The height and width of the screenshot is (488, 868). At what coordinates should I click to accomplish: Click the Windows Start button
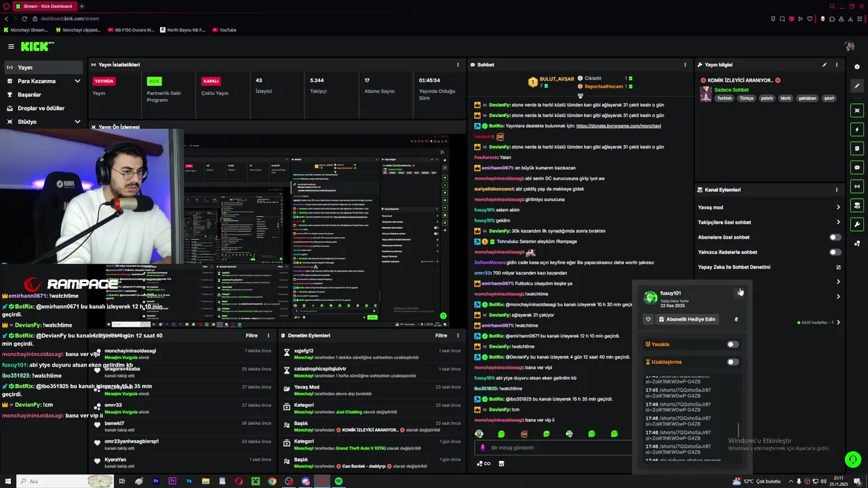coord(7,481)
